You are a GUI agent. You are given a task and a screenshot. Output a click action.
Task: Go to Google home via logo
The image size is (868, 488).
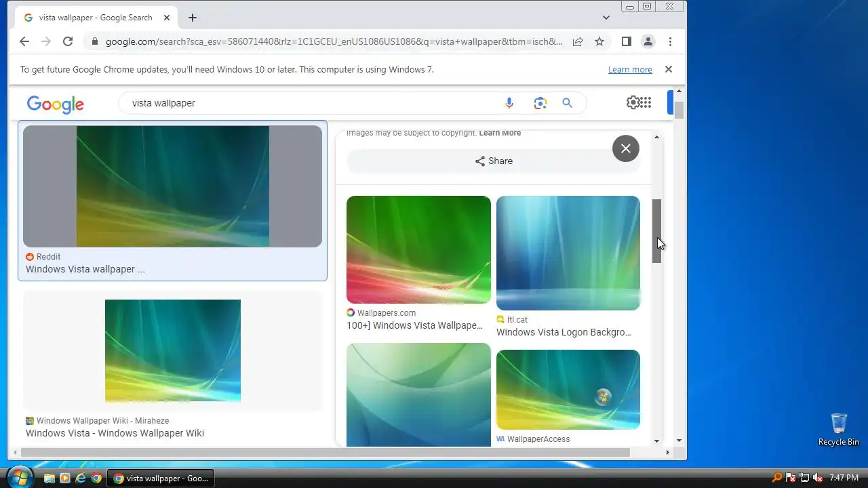click(56, 104)
